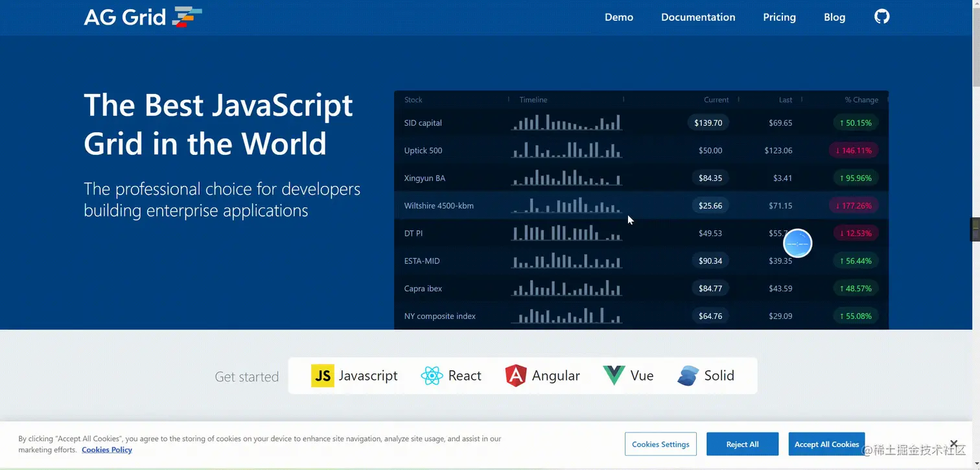Sort by % Change column header
This screenshot has width=980, height=470.
(861, 100)
